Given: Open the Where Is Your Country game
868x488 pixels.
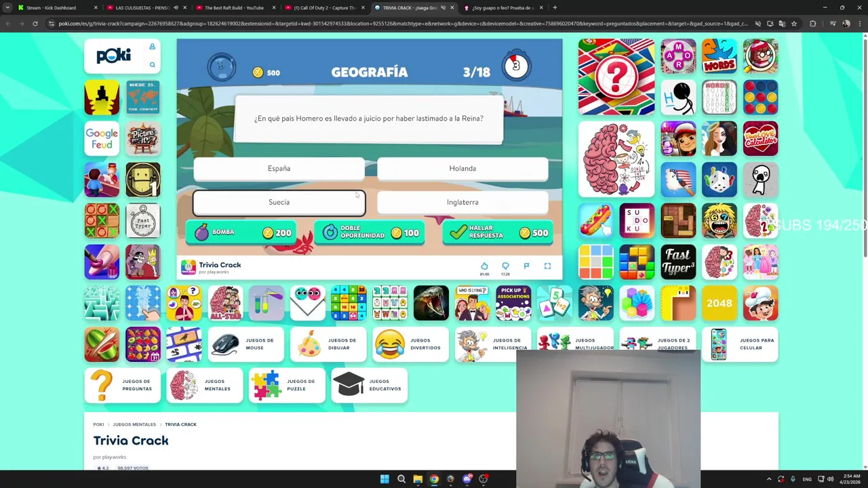Looking at the screenshot, I should (x=143, y=98).
